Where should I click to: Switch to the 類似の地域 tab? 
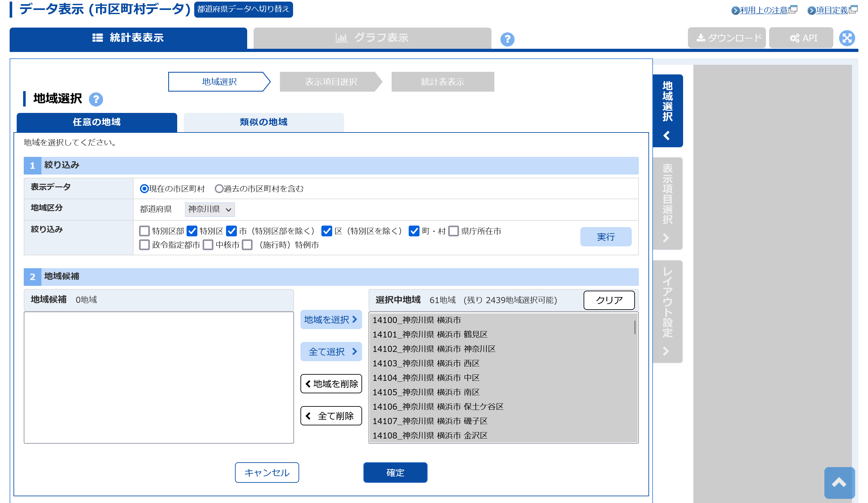pos(264,122)
